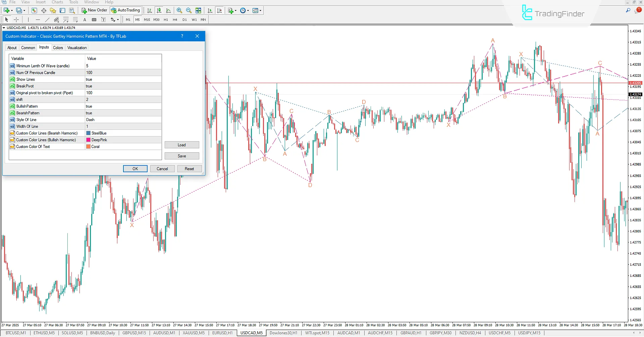Disable BearishPattern drawing
644x337 pixels.
pyautogui.click(x=101, y=113)
